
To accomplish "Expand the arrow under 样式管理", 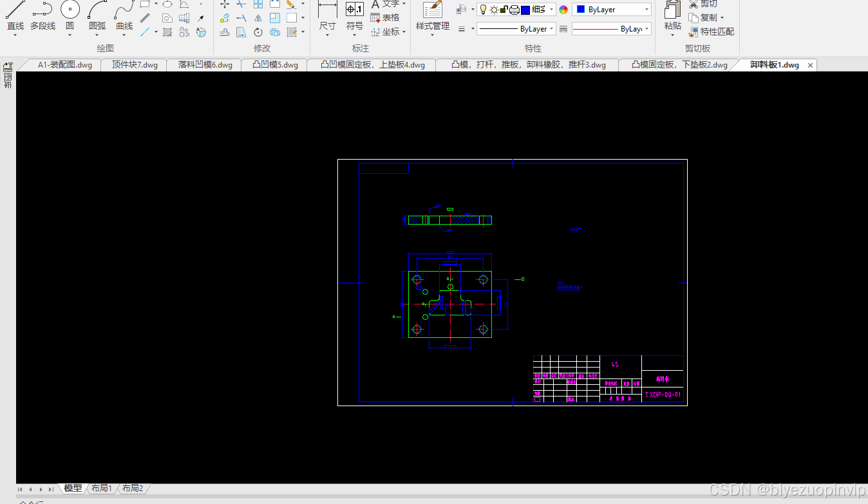I will [432, 35].
